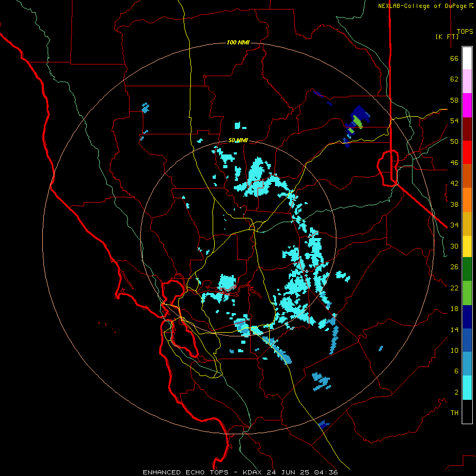
Task: Click the 04:36 timestamp
Action: pos(325,472)
